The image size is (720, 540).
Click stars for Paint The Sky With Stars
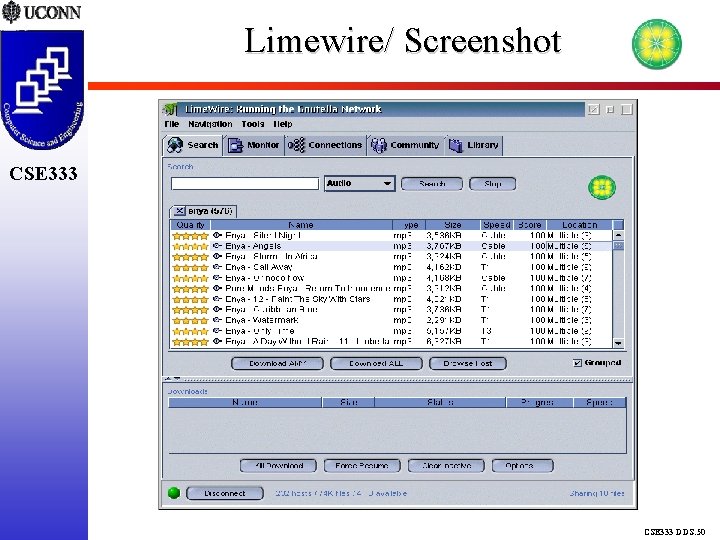coord(190,299)
